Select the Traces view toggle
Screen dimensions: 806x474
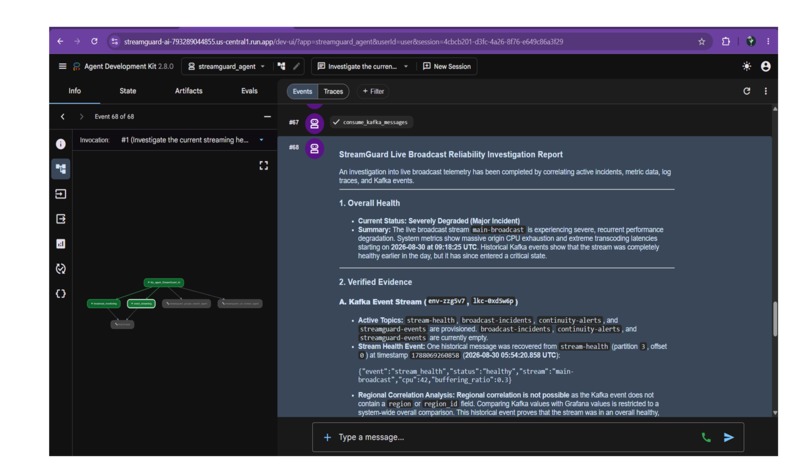[x=333, y=92]
